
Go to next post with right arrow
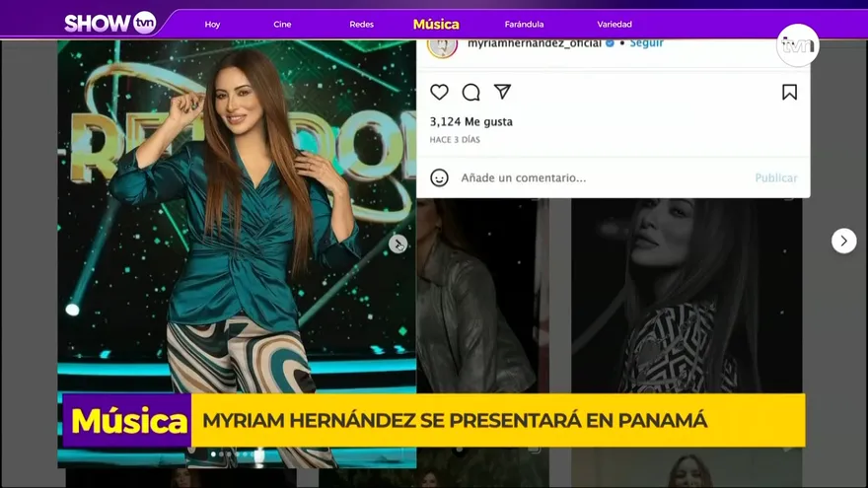click(843, 241)
